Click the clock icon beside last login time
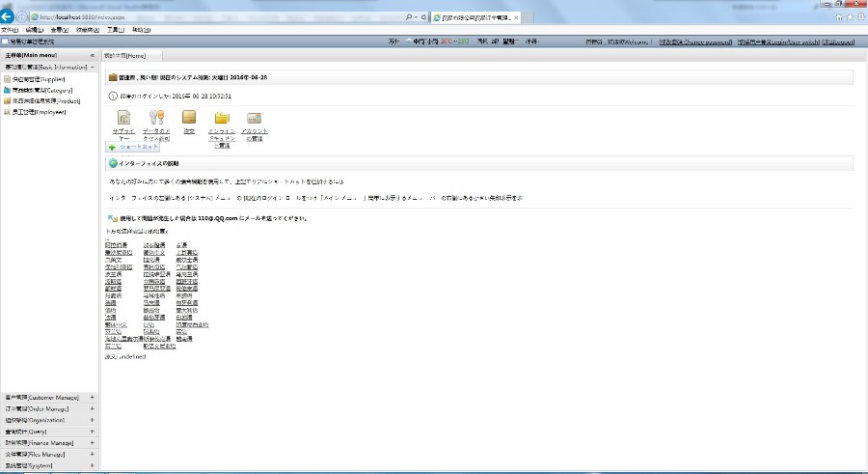Screen dimensions: 868x474 point(113,96)
